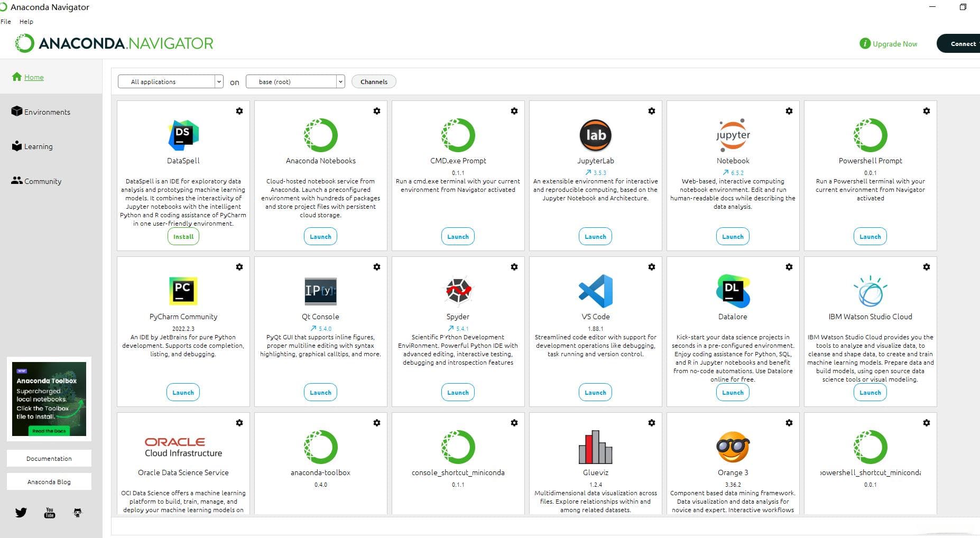The image size is (980, 538).
Task: Open settings gear on anaconda-toolbox tile
Action: 377,423
